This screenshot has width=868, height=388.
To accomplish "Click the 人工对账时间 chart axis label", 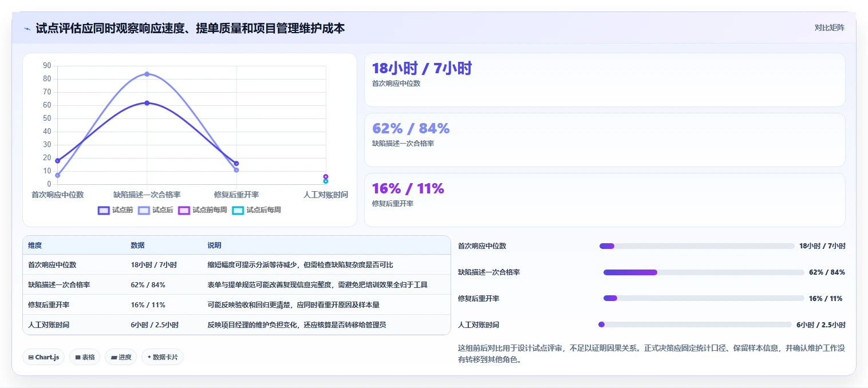I will point(326,195).
